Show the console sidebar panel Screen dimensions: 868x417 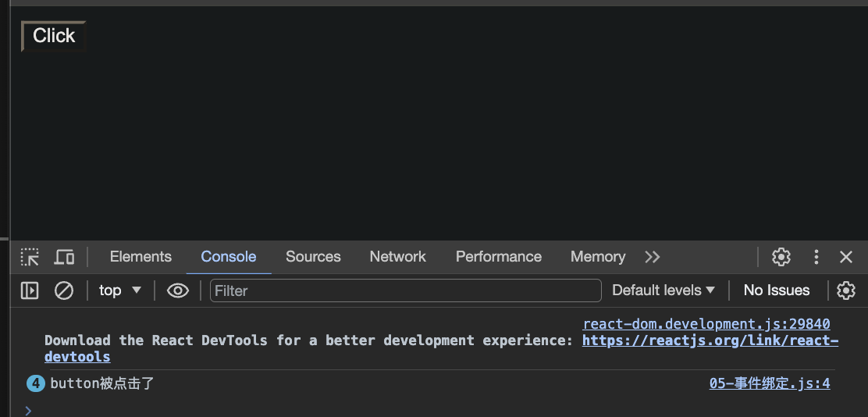coord(30,290)
